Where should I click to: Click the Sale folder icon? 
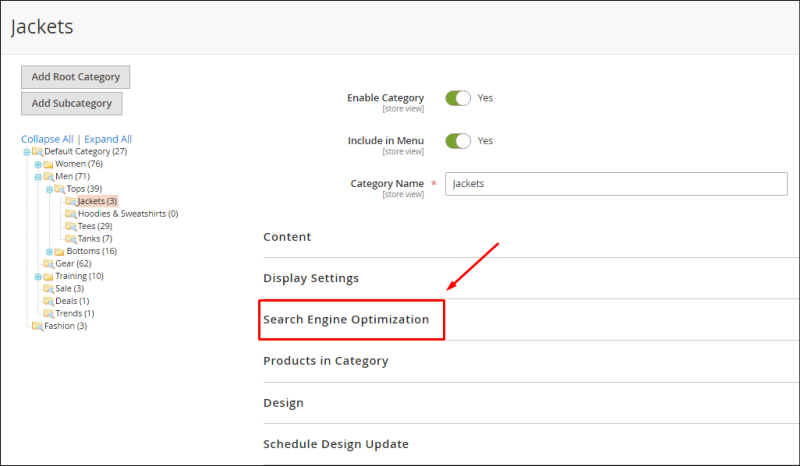tap(48, 288)
